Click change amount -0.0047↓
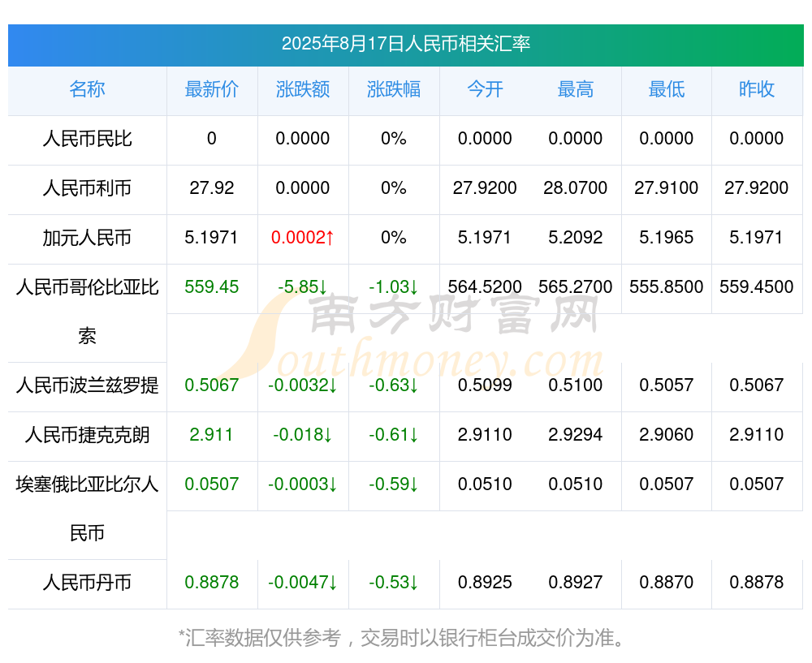 [303, 583]
